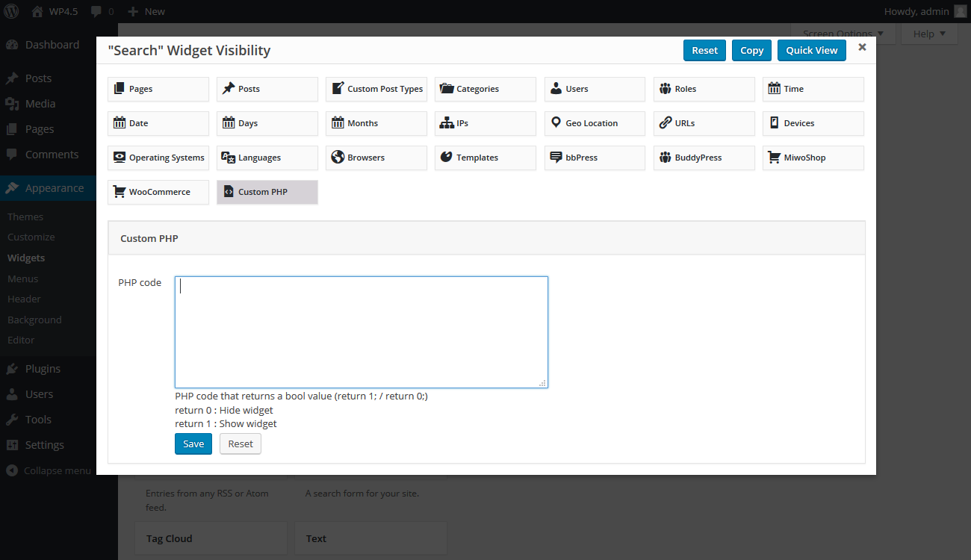
Task: Close the Widget Visibility dialog
Action: coord(862,47)
